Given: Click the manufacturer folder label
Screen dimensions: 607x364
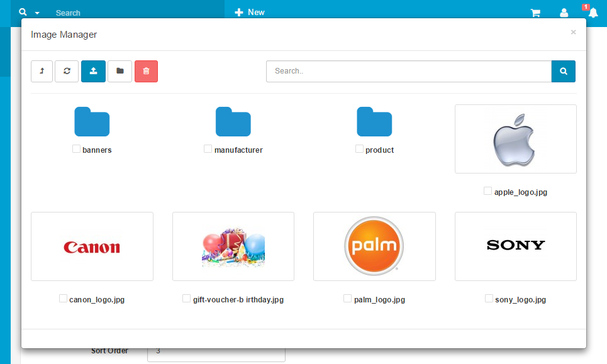Looking at the screenshot, I should 238,150.
